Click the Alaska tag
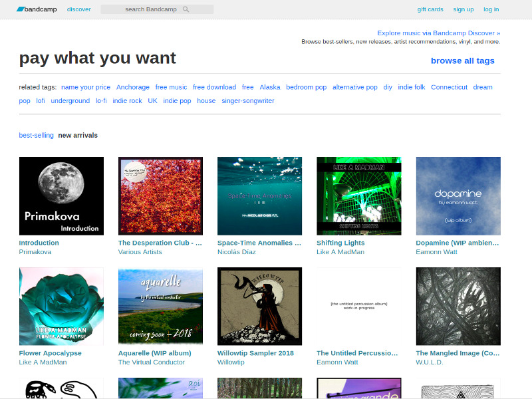This screenshot has height=399, width=532. click(x=270, y=87)
